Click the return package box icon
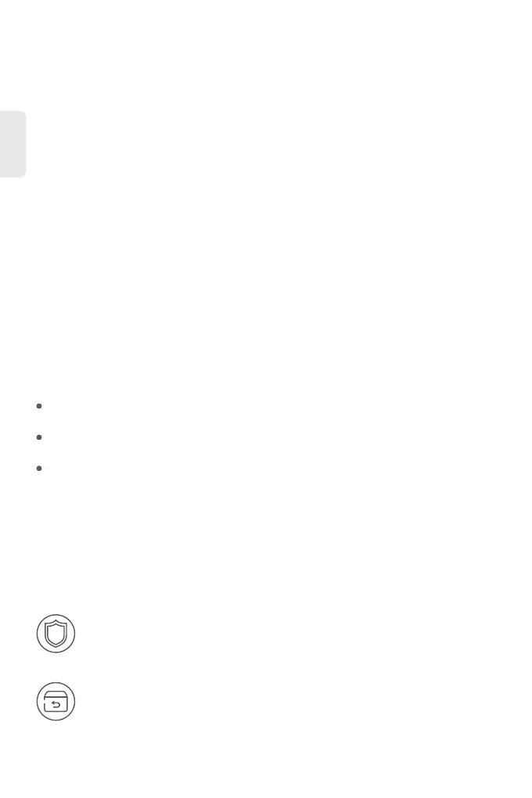 coord(56,701)
